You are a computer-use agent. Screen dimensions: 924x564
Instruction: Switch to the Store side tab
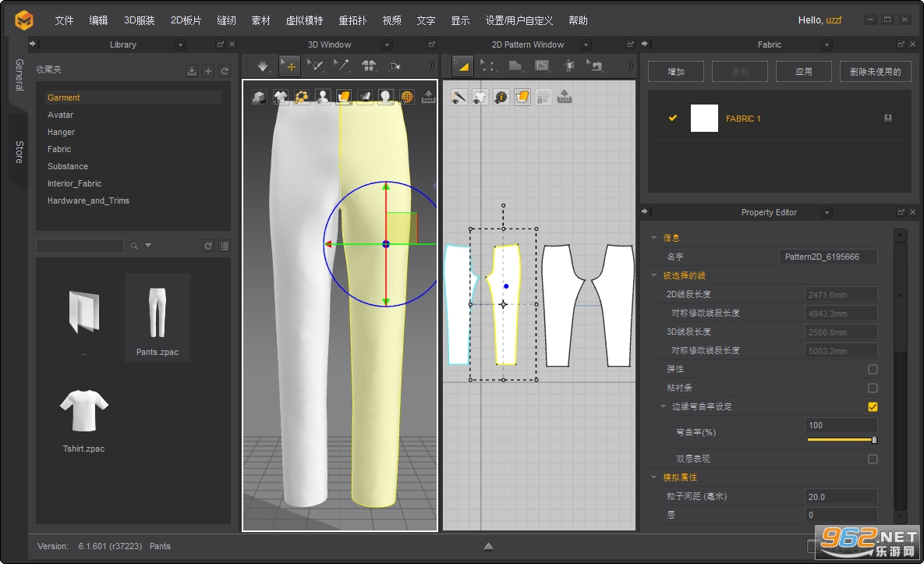(19, 151)
